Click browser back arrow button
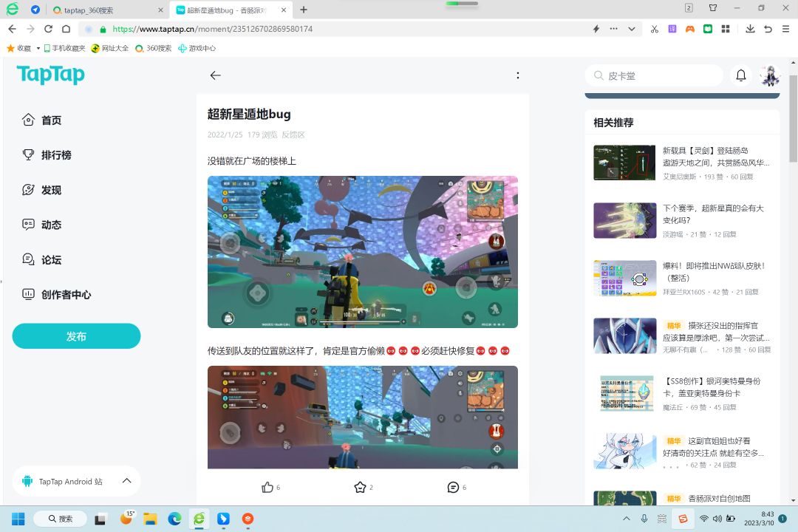Viewport: 798px width, 532px height. pos(13,29)
